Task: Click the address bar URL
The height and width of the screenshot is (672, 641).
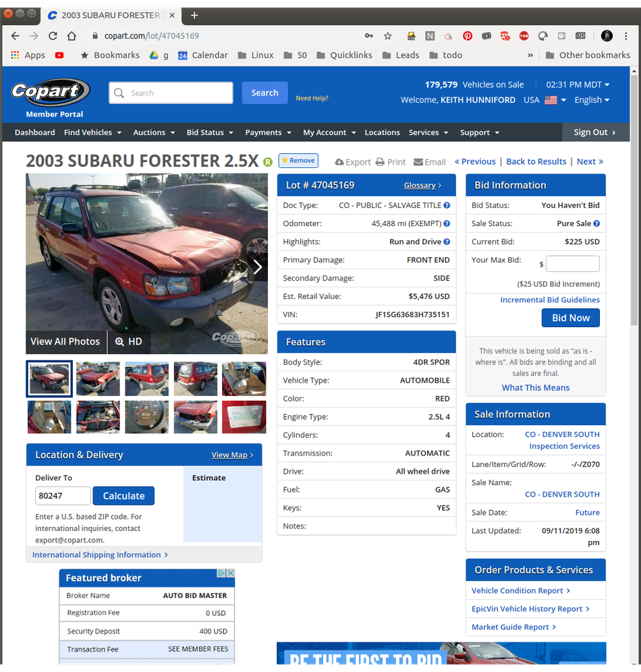Action: [152, 36]
